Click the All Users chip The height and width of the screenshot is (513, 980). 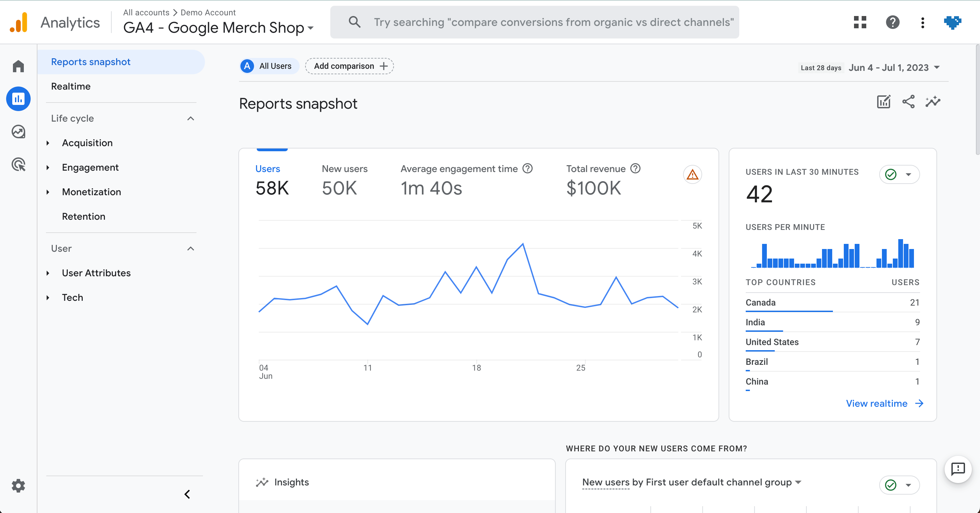pos(269,66)
